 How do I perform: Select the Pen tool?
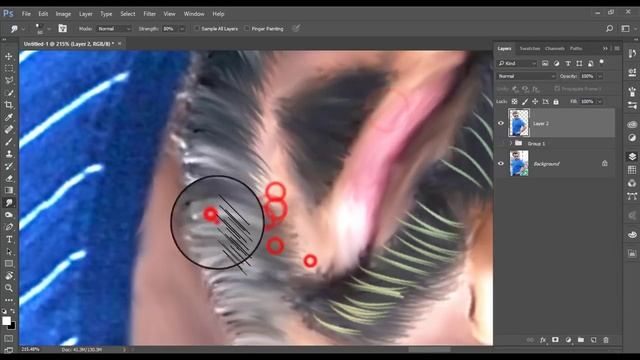[9, 227]
